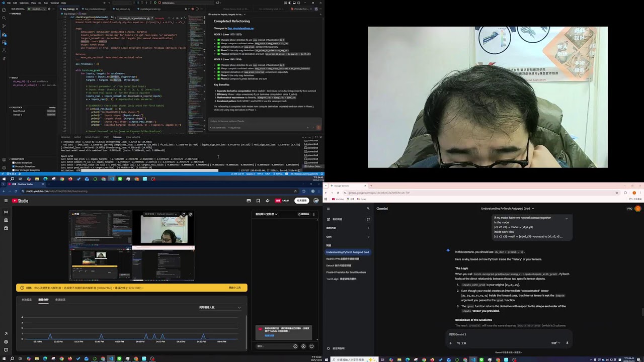The height and width of the screenshot is (362, 644).
Task: Open VS Code Manage gear icon
Action: point(4,168)
